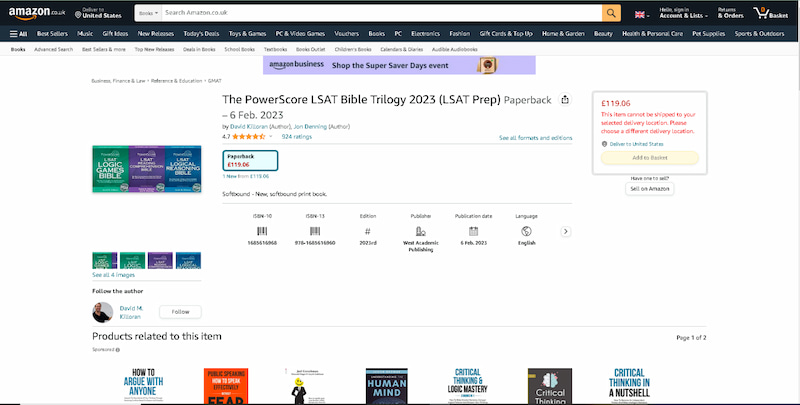Click the UK flag language selector
The width and height of the screenshot is (800, 405).
[x=642, y=15]
